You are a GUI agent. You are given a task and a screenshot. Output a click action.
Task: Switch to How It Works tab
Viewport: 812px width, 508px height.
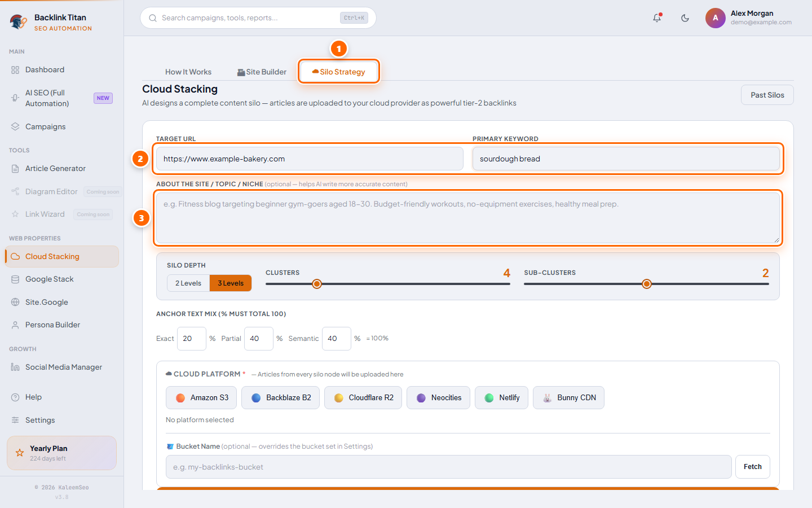coord(188,72)
